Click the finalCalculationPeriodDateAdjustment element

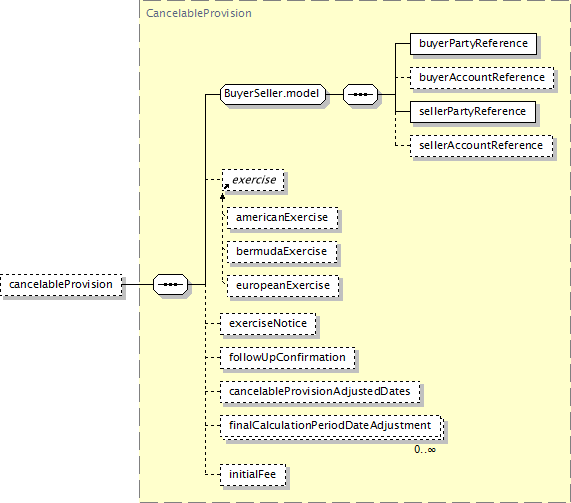point(331,426)
